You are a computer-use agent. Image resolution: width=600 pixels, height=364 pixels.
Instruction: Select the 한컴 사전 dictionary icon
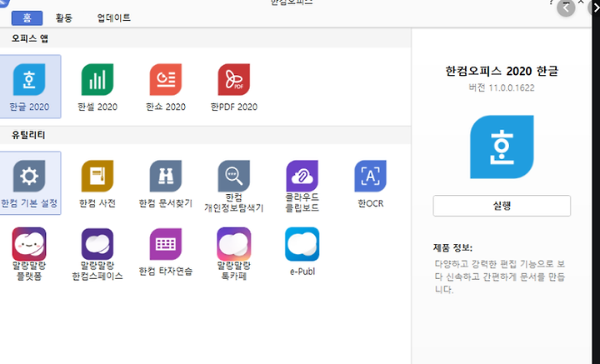pyautogui.click(x=97, y=176)
